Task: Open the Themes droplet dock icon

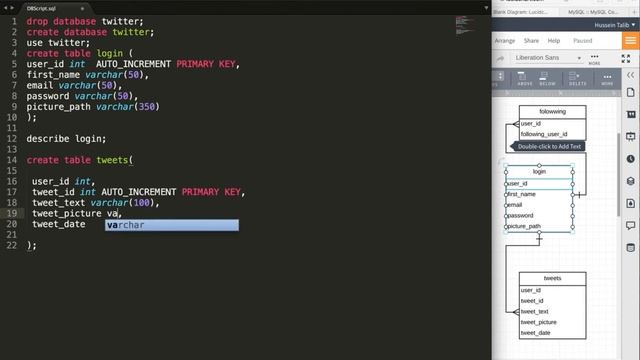Action: pos(631,203)
